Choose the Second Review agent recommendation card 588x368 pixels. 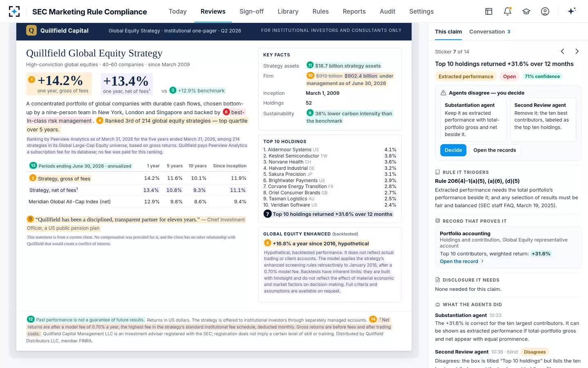click(x=543, y=119)
